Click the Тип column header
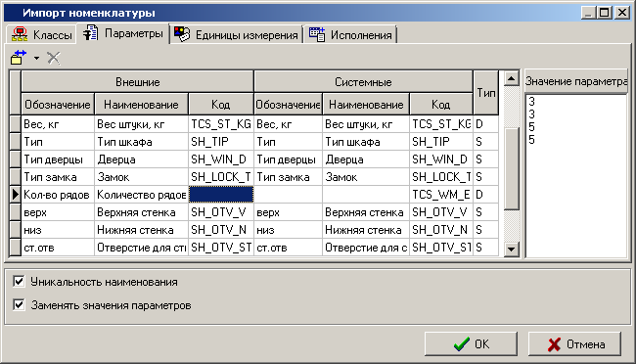The image size is (636, 364). (486, 93)
